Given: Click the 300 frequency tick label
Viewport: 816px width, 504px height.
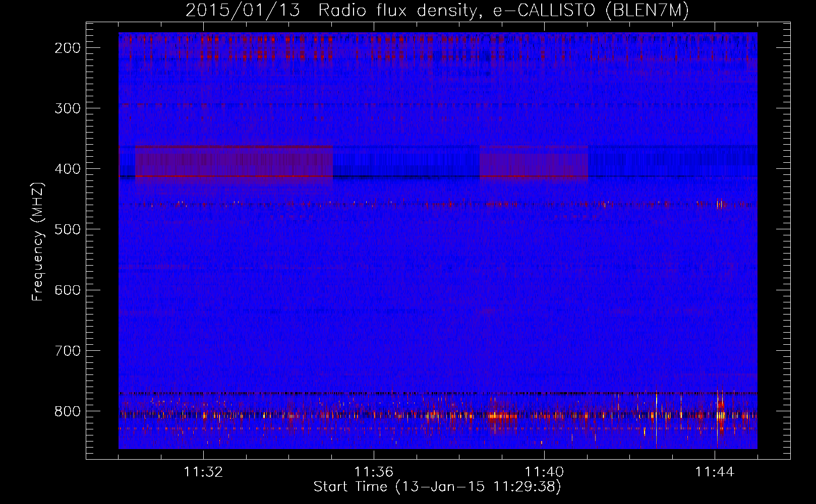Looking at the screenshot, I should click(68, 108).
